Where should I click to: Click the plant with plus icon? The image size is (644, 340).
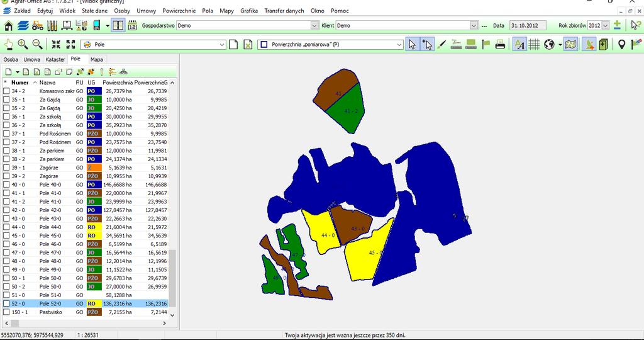tap(589, 45)
